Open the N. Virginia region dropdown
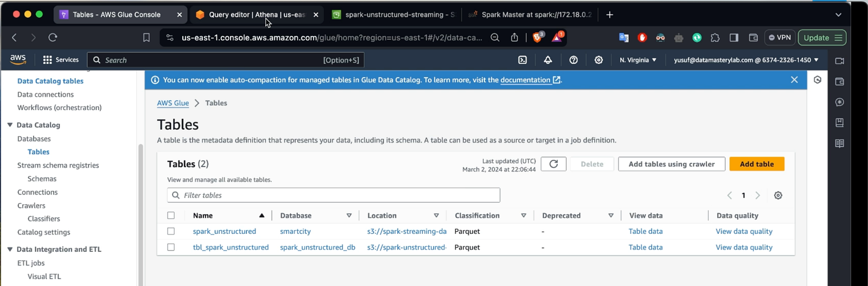The height and width of the screenshot is (286, 868). 638,60
